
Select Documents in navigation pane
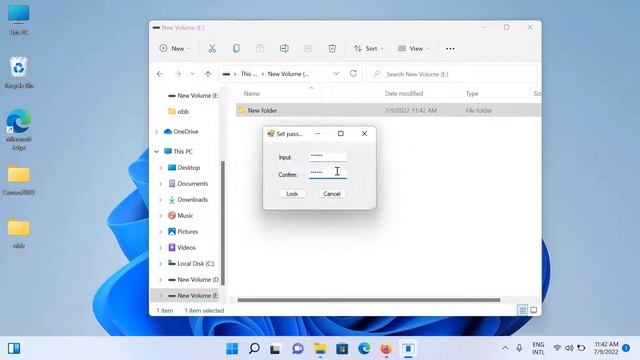click(188, 184)
